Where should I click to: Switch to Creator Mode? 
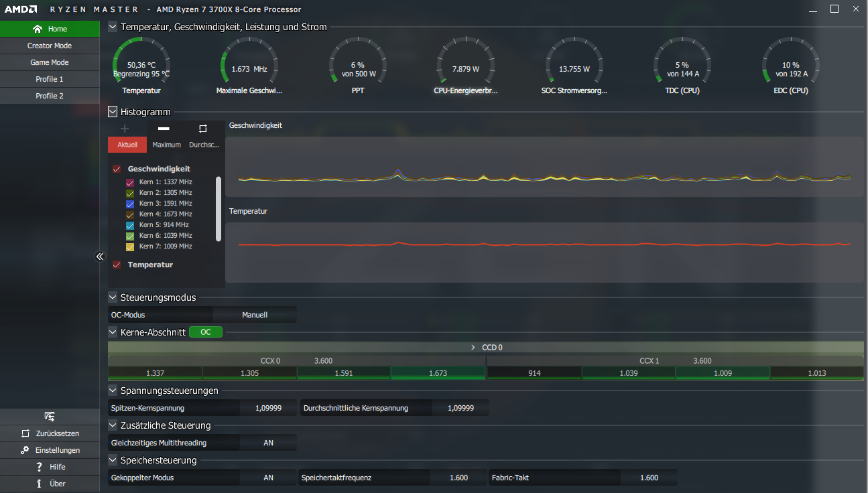(x=50, y=46)
